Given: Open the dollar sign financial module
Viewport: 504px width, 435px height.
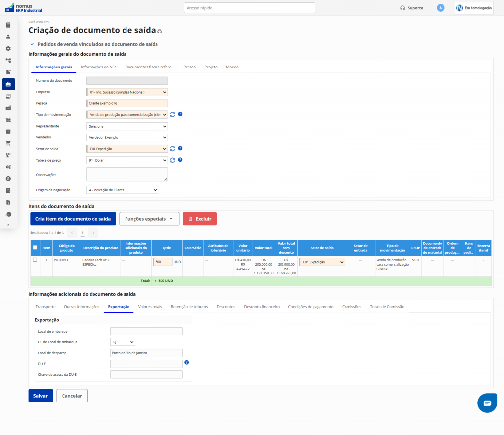Looking at the screenshot, I should point(8,179).
